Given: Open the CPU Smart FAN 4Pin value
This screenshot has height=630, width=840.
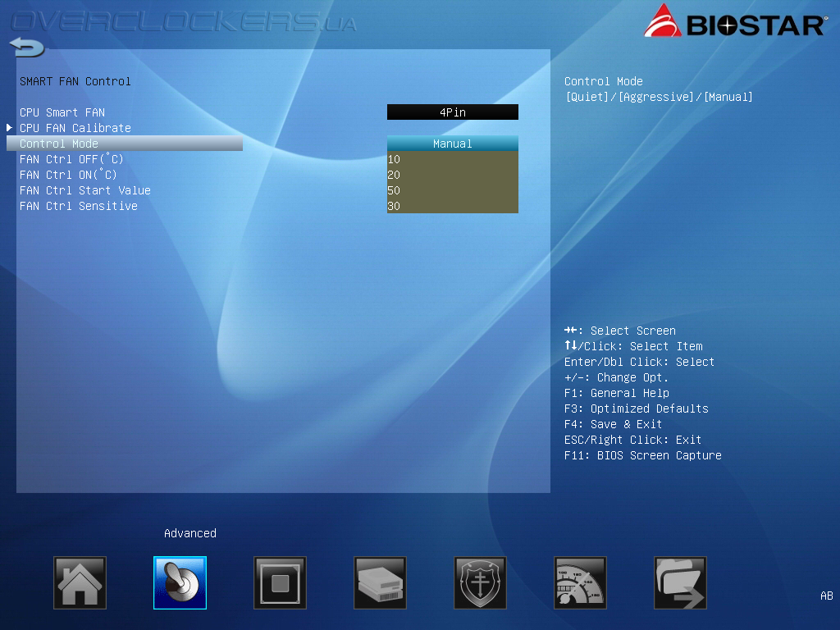Looking at the screenshot, I should point(453,112).
